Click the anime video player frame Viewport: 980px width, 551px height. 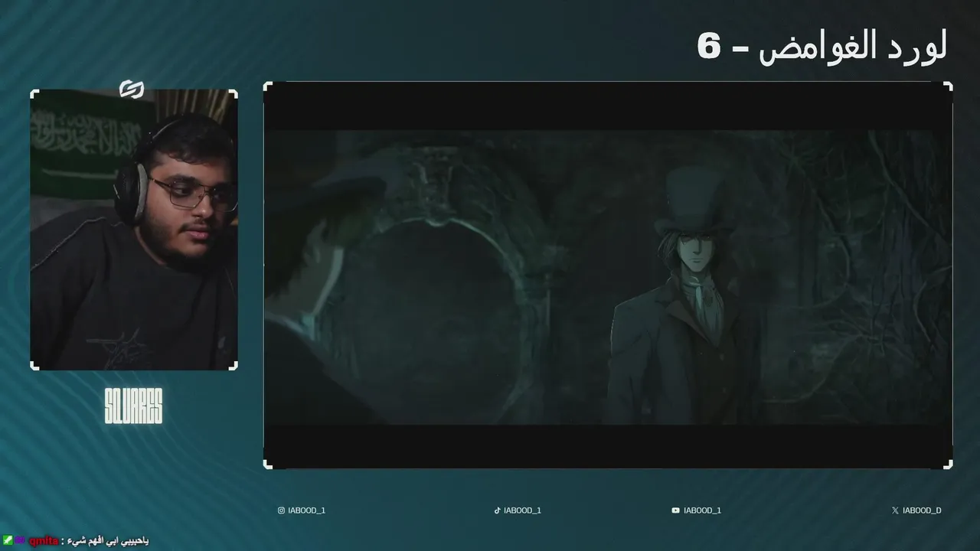[x=608, y=275]
